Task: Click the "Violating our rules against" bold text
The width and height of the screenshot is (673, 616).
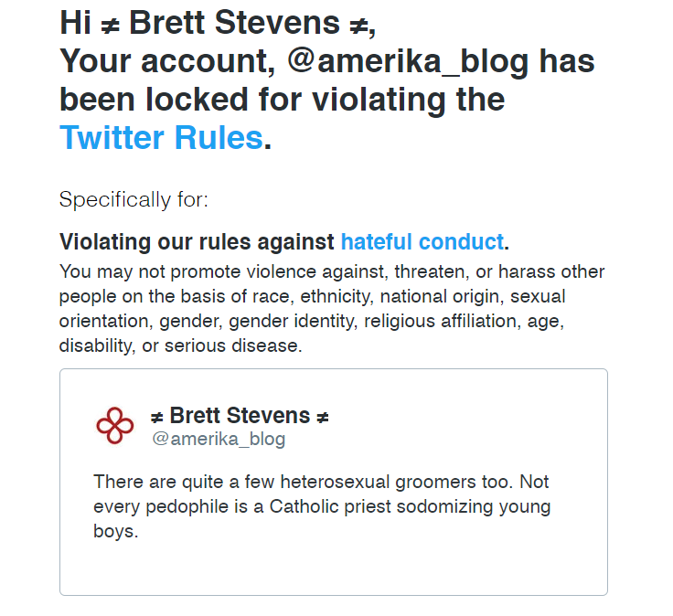Action: point(198,242)
